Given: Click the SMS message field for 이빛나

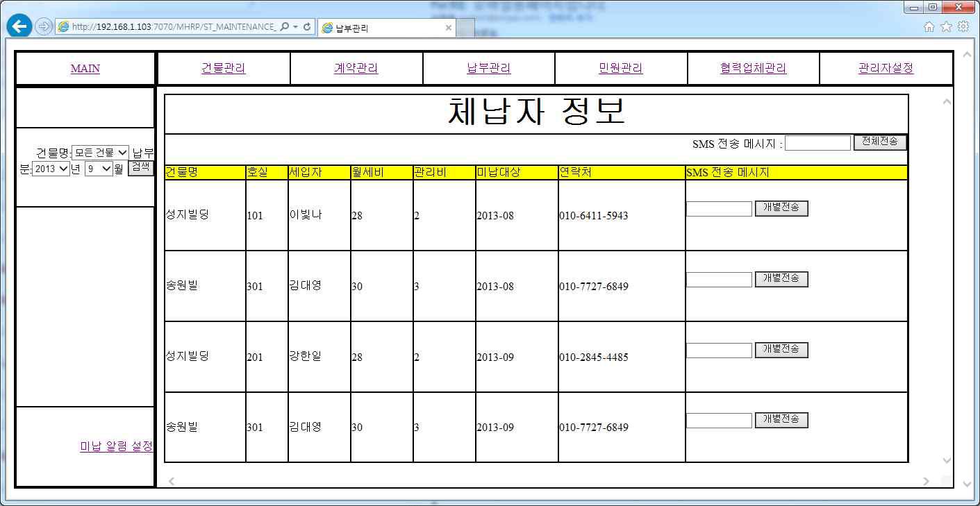Looking at the screenshot, I should click(719, 209).
